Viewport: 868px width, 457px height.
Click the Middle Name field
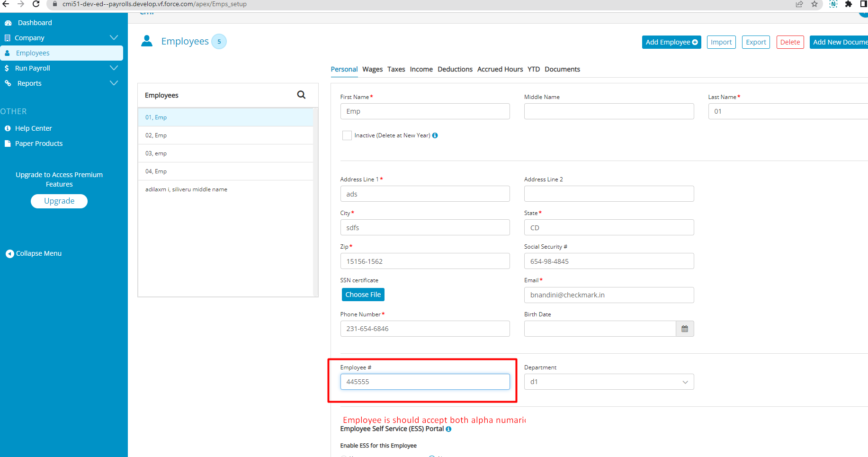tap(609, 111)
